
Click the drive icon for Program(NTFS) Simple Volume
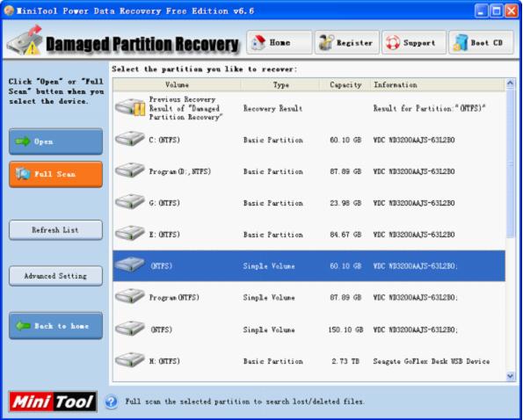tap(130, 296)
